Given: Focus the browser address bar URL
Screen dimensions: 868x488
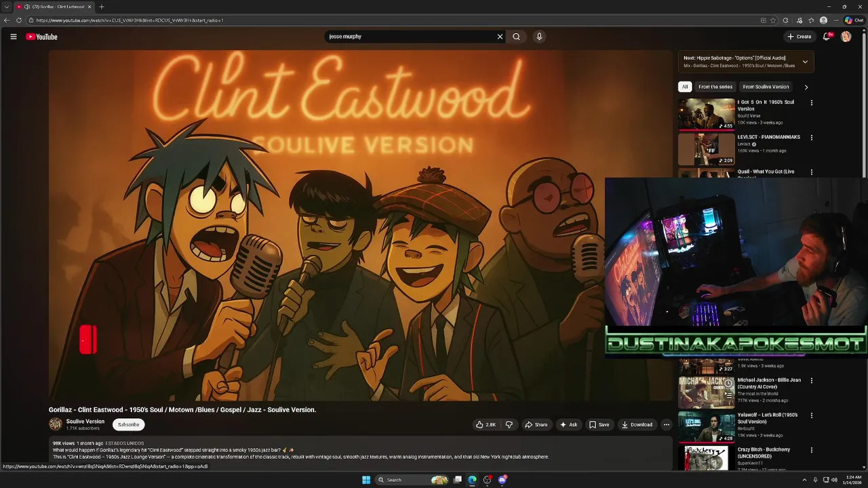Looking at the screenshot, I should [130, 20].
